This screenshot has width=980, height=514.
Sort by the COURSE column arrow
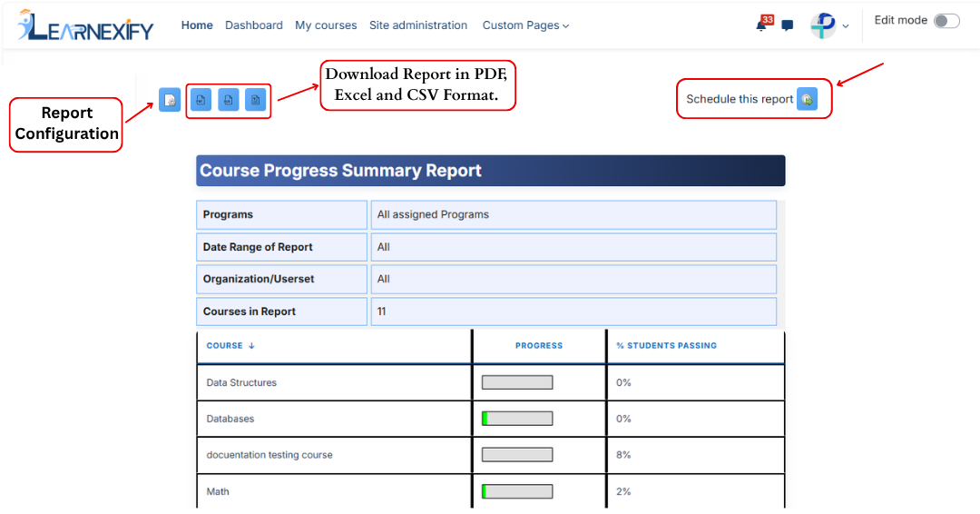point(251,346)
